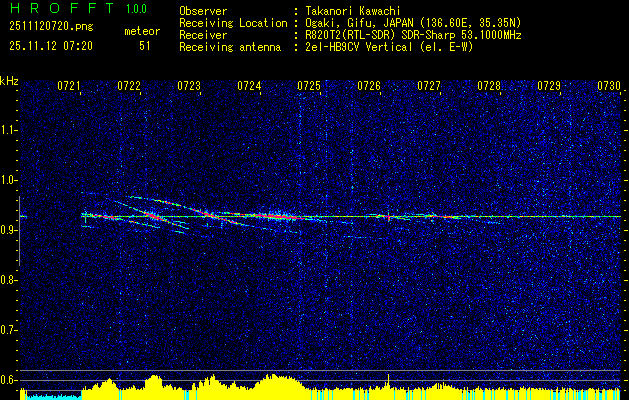Click the 0730 time marker
Screen dimensions: 629x400
(x=609, y=85)
